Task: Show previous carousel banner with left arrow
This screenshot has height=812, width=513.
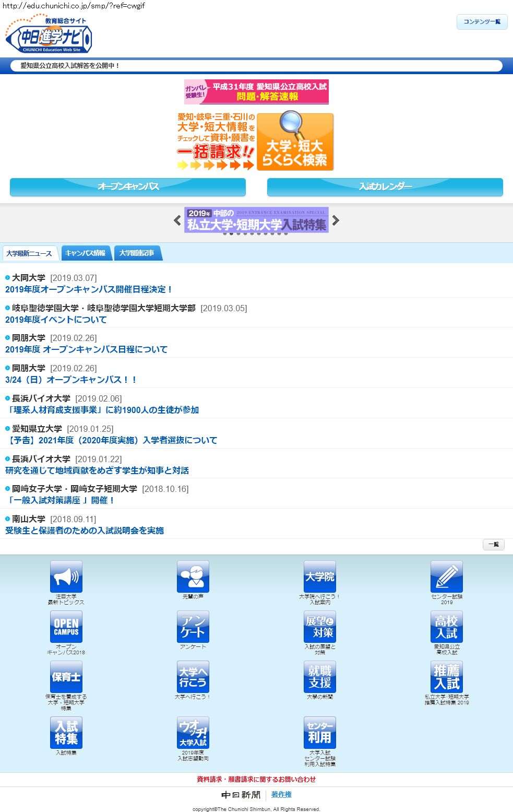Action: click(x=177, y=220)
